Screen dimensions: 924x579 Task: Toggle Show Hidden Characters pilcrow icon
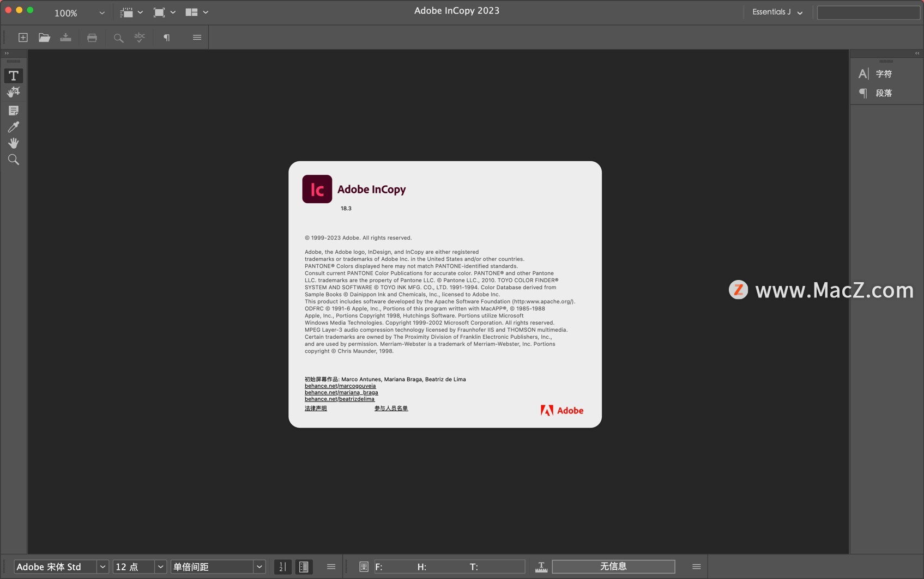[x=167, y=38]
